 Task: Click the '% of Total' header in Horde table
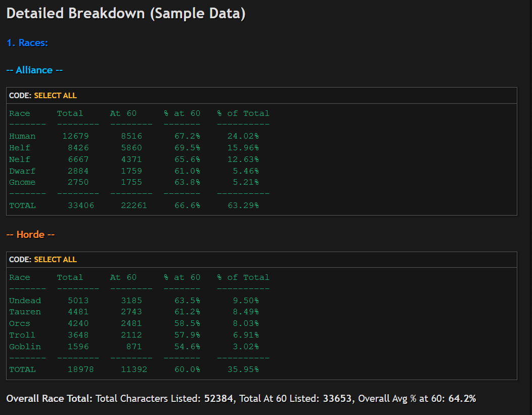(x=243, y=277)
